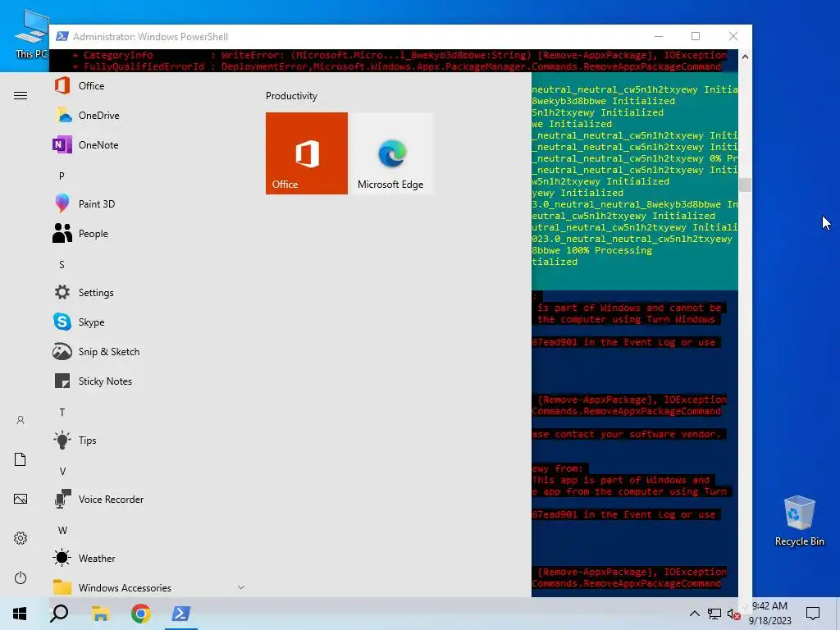Maximize the PowerShell window
This screenshot has height=630, width=840.
(696, 36)
